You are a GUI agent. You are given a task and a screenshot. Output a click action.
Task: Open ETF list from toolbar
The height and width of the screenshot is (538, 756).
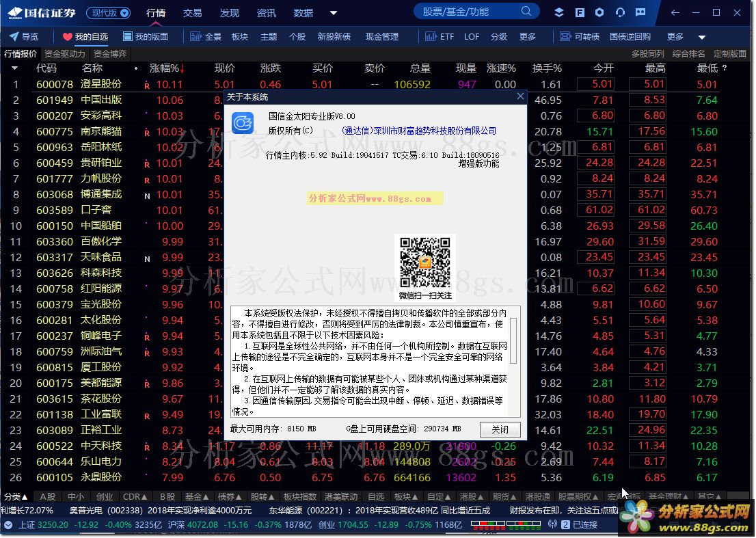tap(440, 37)
